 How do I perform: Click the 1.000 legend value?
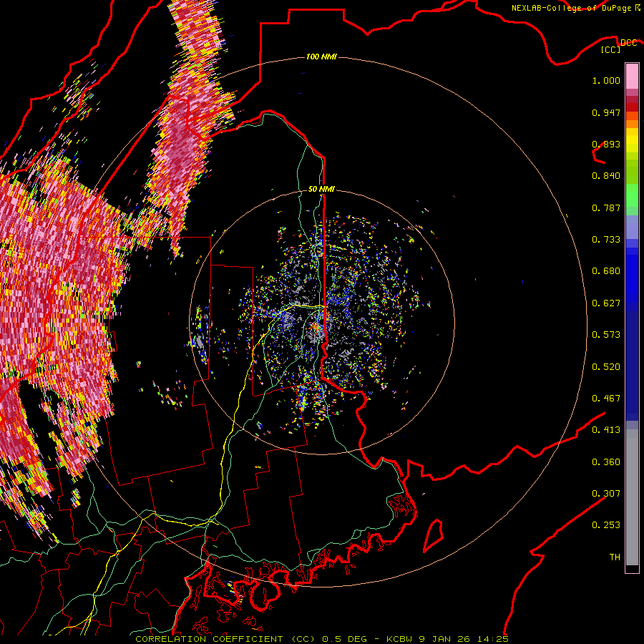(606, 80)
